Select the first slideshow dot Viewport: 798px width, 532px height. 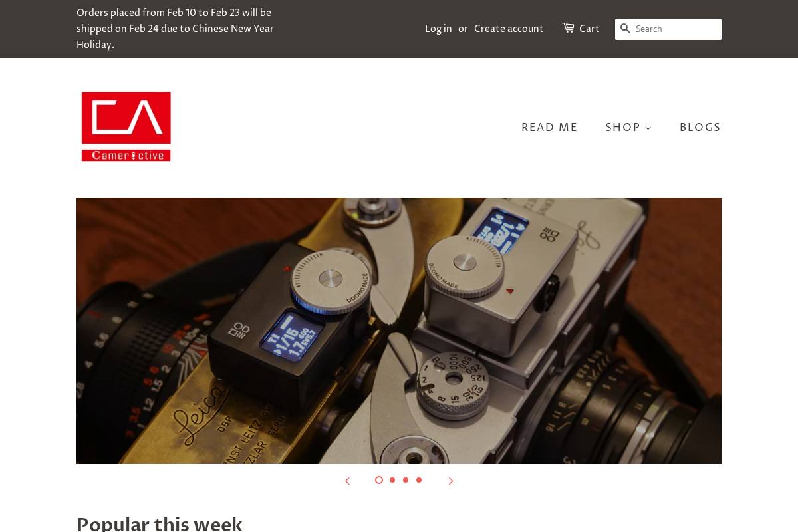click(x=379, y=480)
